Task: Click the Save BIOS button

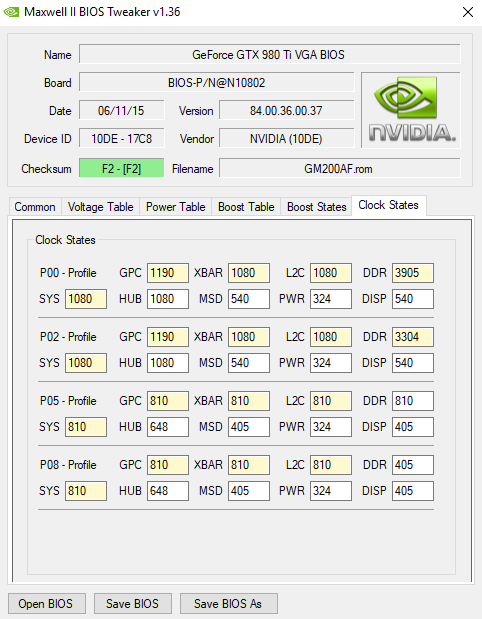Action: (133, 604)
